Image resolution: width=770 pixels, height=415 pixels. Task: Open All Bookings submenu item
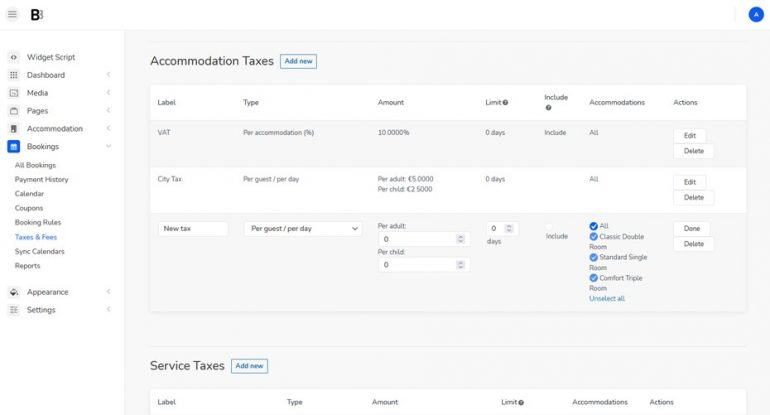[35, 166]
